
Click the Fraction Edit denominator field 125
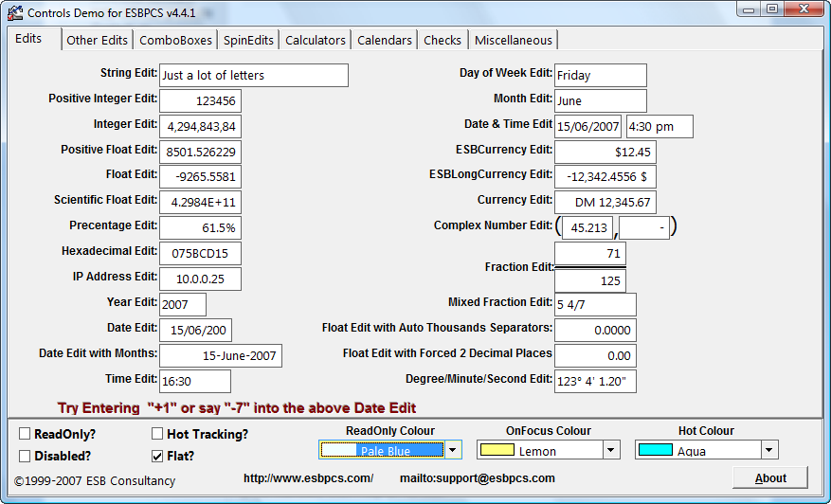590,280
